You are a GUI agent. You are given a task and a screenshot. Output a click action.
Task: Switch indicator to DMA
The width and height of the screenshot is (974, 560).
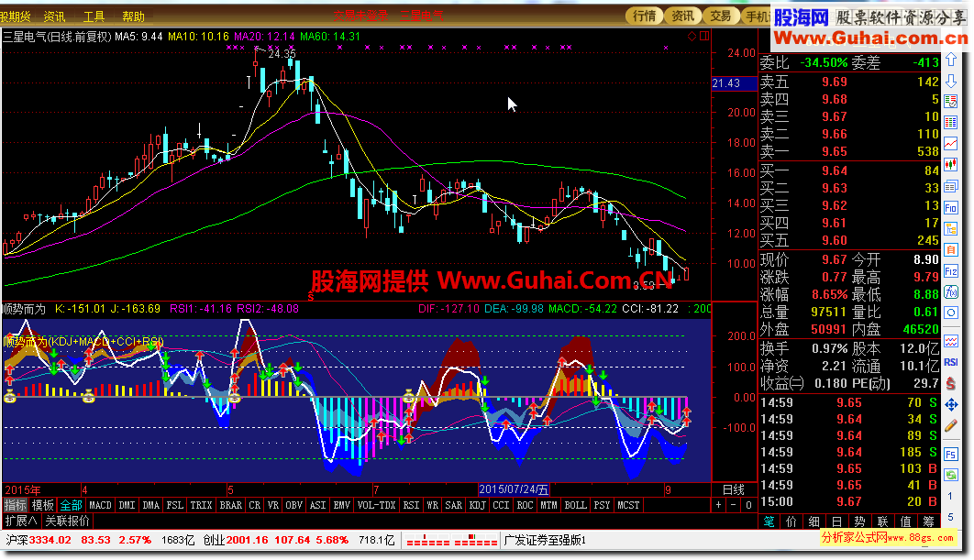(151, 505)
